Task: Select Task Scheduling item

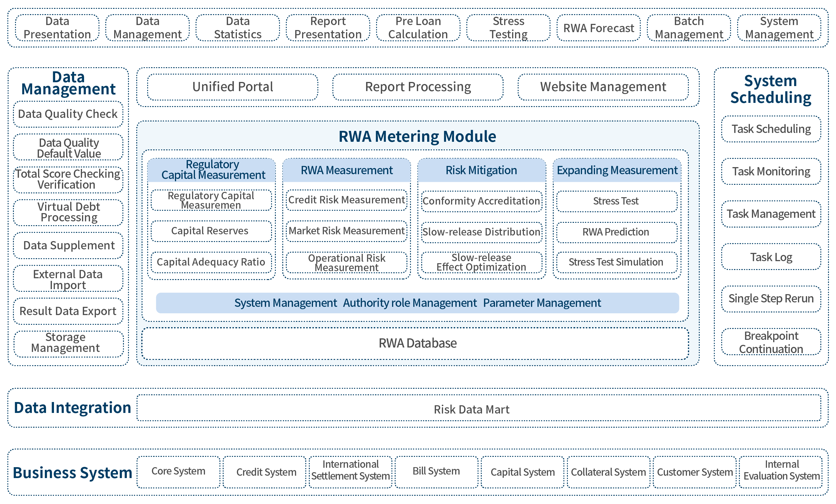Action: click(x=771, y=129)
